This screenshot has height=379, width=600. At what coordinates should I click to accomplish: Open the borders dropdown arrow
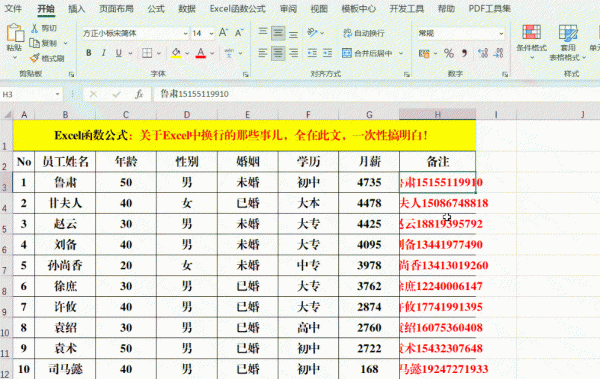[x=159, y=54]
